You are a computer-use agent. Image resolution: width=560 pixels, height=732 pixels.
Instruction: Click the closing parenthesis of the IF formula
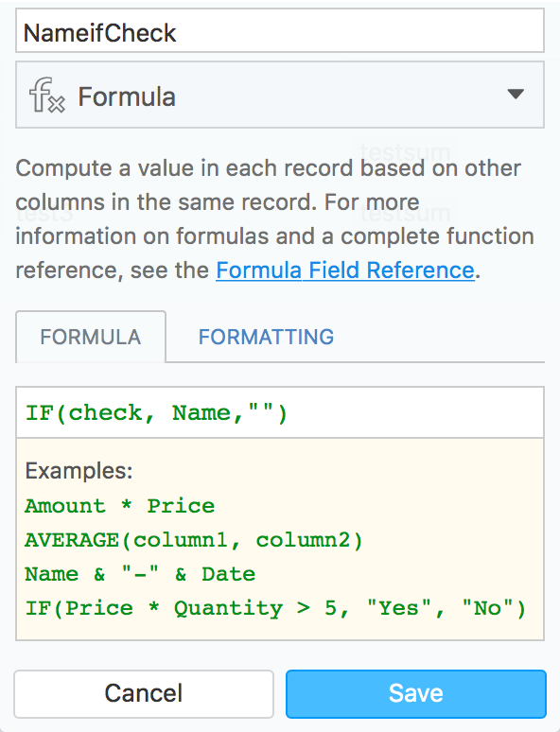click(282, 413)
